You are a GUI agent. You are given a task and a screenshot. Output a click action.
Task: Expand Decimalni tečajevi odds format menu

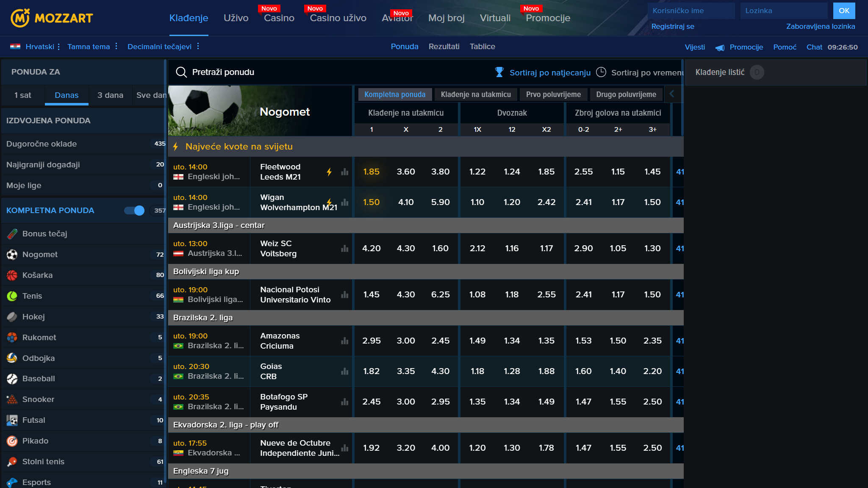(x=159, y=47)
